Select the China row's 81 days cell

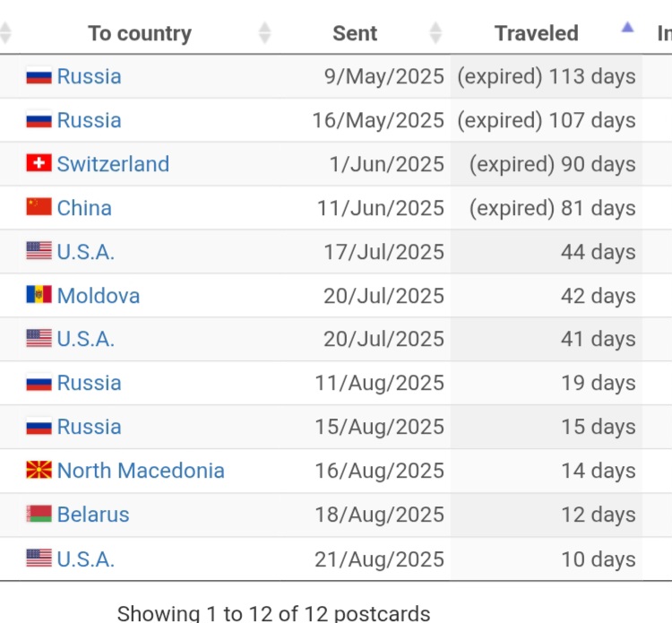546,208
